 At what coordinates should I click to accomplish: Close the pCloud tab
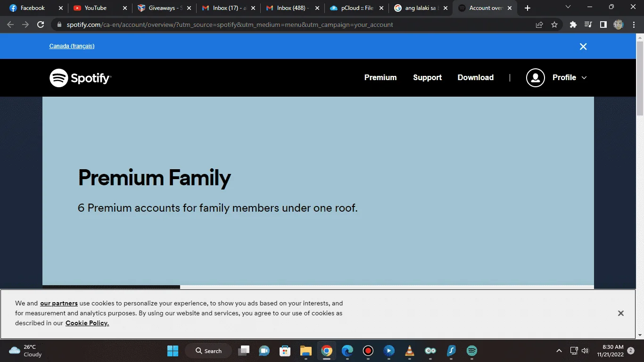(381, 8)
